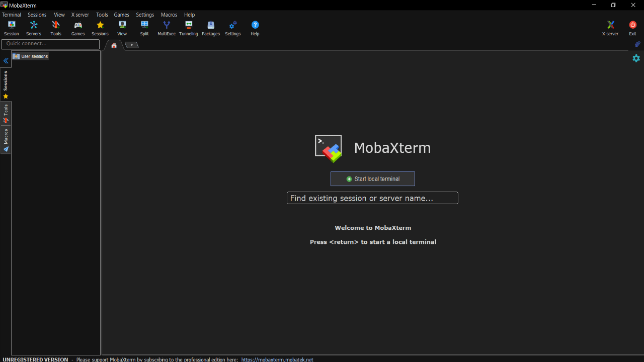Screen dimensions: 644x362
Task: Open the Settings gear toolbar icon
Action: pyautogui.click(x=233, y=28)
